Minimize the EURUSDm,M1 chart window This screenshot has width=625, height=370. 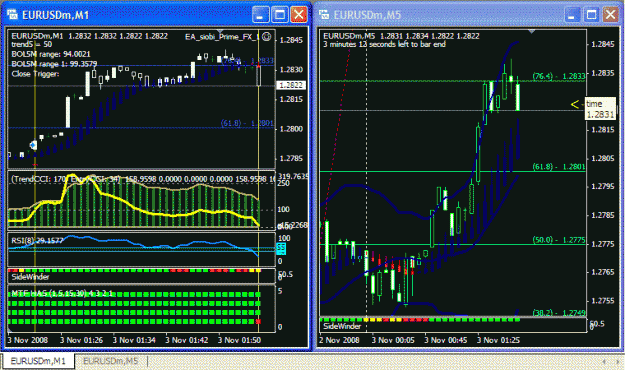tap(260, 15)
